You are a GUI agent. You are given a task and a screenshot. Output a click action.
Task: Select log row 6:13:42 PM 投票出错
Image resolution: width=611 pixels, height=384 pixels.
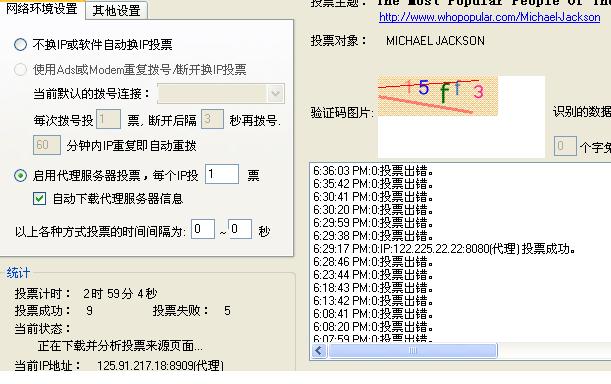point(373,301)
